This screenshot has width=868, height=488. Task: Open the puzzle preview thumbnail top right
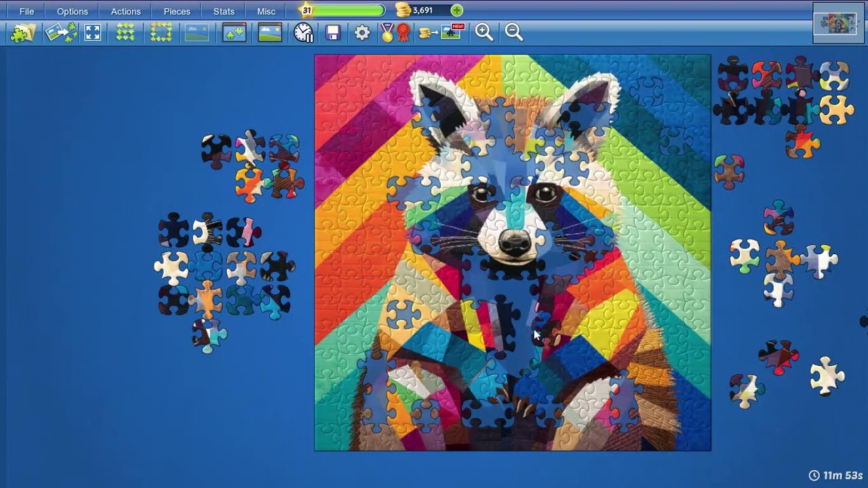coord(838,23)
